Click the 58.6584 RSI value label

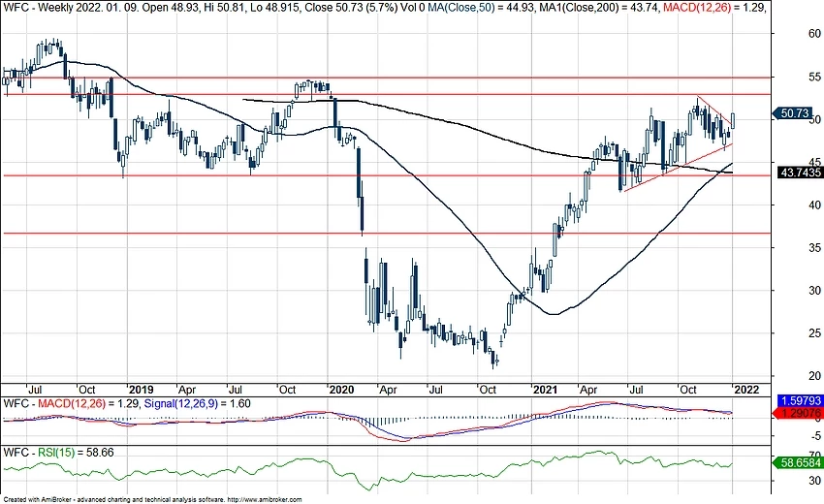pyautogui.click(x=799, y=463)
